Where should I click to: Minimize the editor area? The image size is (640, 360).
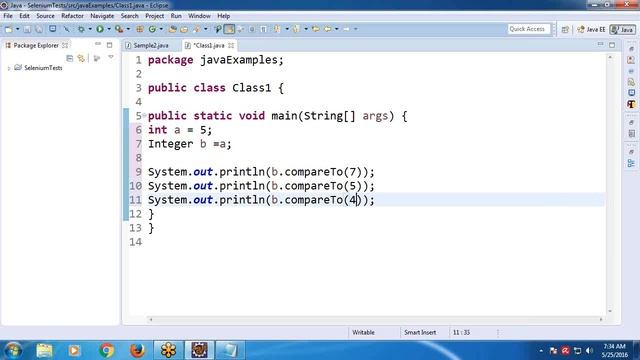point(600,44)
